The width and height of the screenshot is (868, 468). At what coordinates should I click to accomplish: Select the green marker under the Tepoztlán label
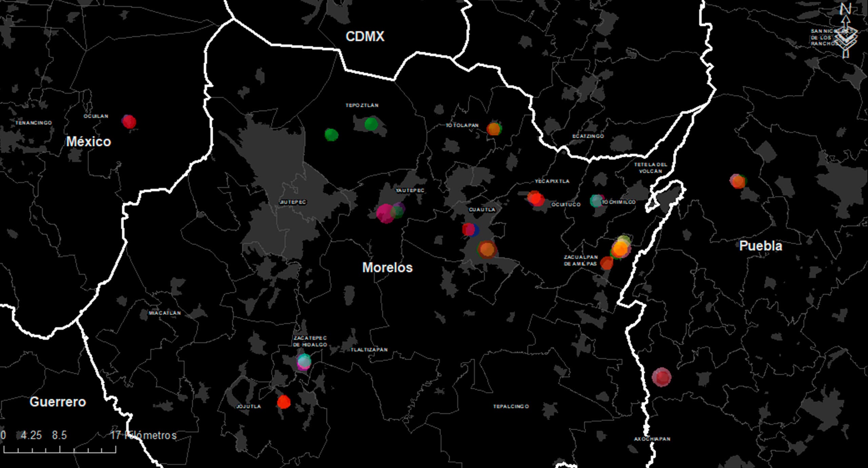pyautogui.click(x=371, y=124)
